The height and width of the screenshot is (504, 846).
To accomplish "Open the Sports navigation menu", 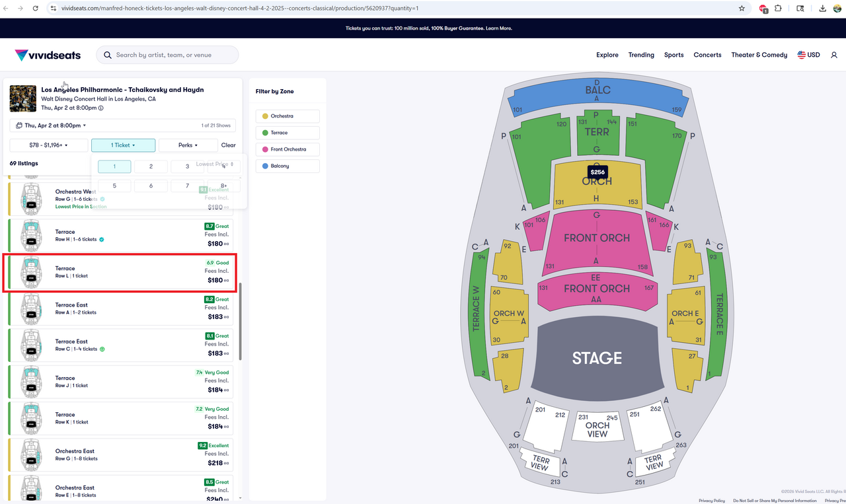I will coord(673,55).
